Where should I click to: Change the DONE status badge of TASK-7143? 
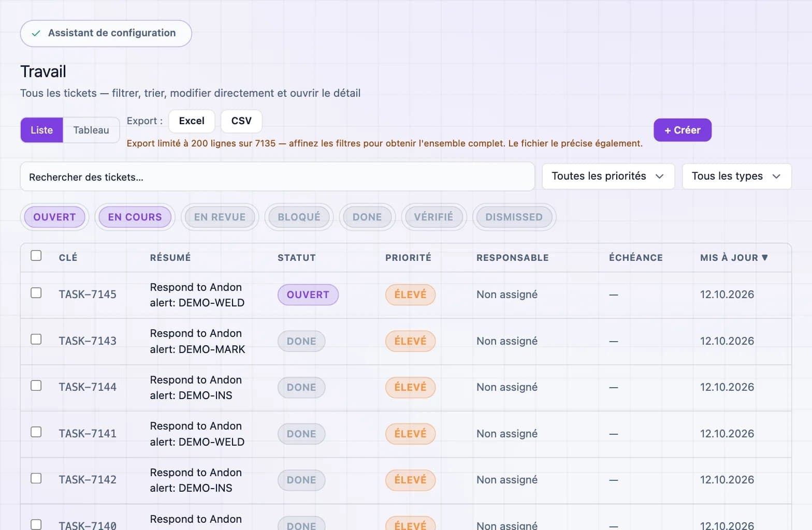[x=301, y=341]
